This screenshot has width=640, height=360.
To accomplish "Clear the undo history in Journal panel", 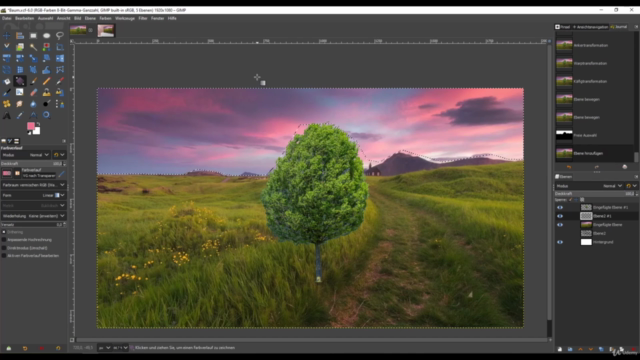I will click(624, 167).
